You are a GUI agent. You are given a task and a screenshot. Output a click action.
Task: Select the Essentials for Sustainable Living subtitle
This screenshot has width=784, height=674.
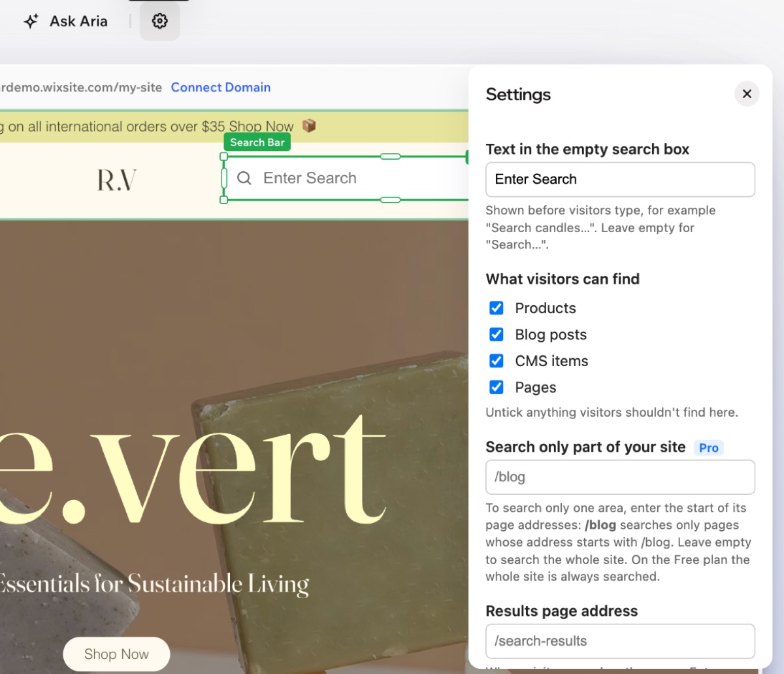coord(154,584)
